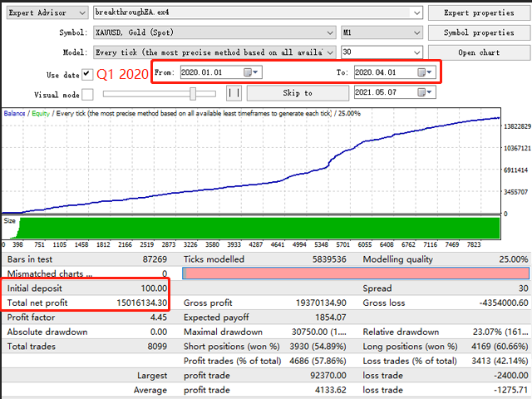Viewport: 532px width, 399px height.
Task: Click the average profit trade value 4133.62
Action: pyautogui.click(x=331, y=390)
